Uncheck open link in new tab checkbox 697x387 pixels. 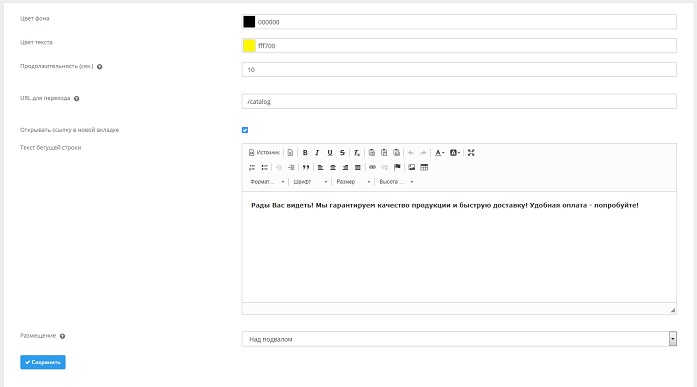coord(245,130)
